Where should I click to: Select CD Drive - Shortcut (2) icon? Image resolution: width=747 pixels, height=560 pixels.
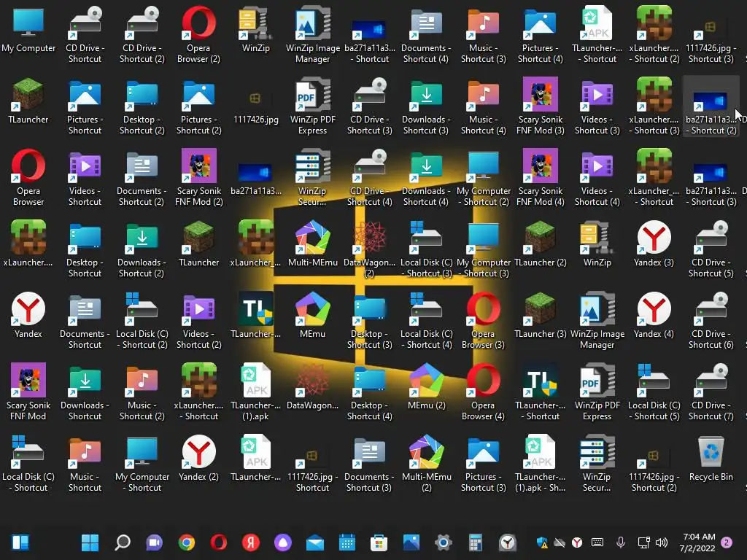tap(142, 34)
